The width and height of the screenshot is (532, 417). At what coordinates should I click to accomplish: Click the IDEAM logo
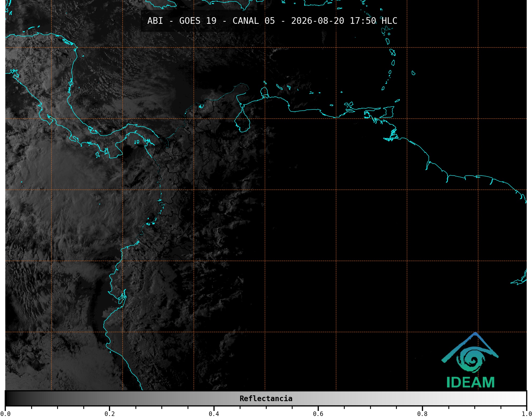pos(470,360)
